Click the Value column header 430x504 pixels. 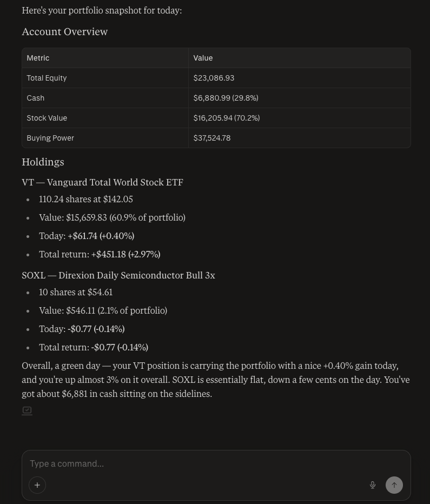(203, 58)
